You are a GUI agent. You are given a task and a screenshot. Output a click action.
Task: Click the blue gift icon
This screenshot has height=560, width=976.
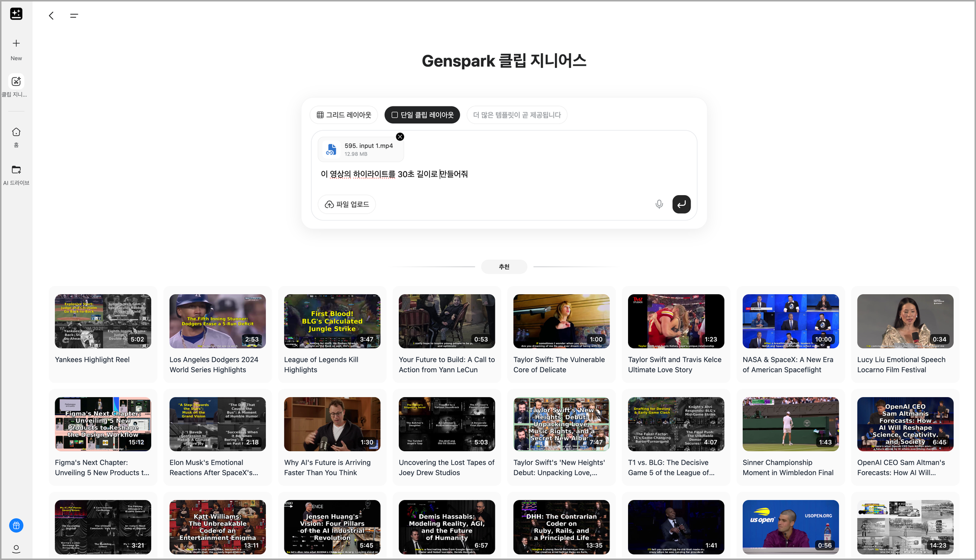pyautogui.click(x=16, y=525)
